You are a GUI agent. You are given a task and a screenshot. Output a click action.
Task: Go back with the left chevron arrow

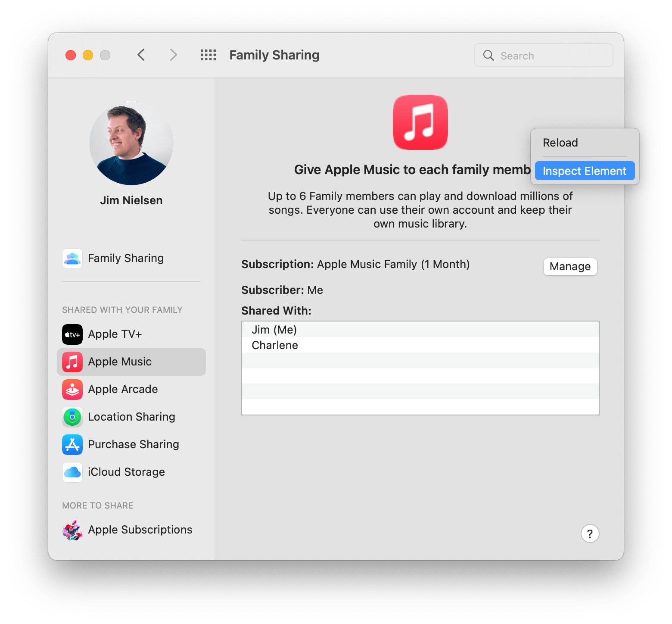(141, 55)
